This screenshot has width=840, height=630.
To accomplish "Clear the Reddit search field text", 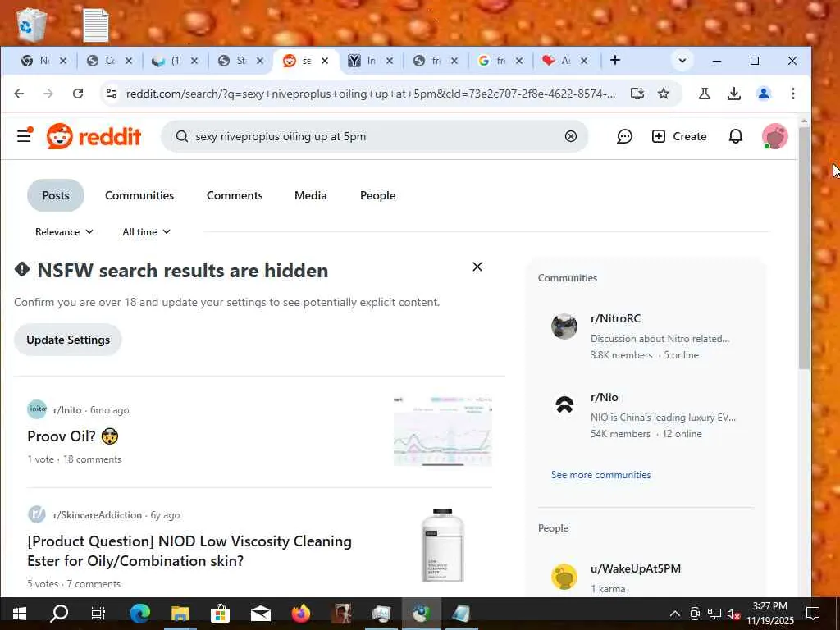I will click(571, 136).
